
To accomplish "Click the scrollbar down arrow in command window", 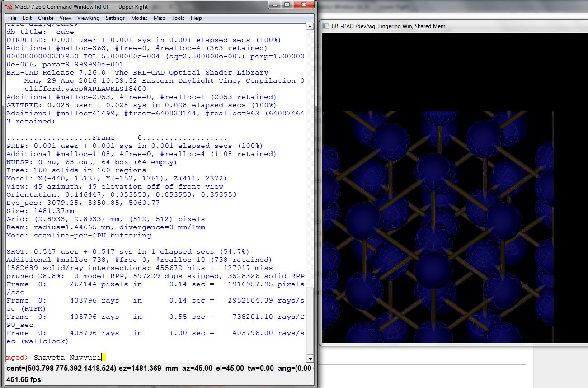I will point(310,358).
